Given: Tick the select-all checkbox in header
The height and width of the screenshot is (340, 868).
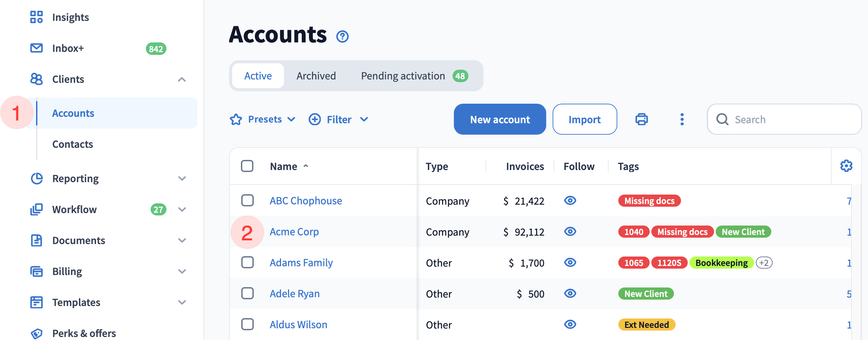Looking at the screenshot, I should point(247,166).
